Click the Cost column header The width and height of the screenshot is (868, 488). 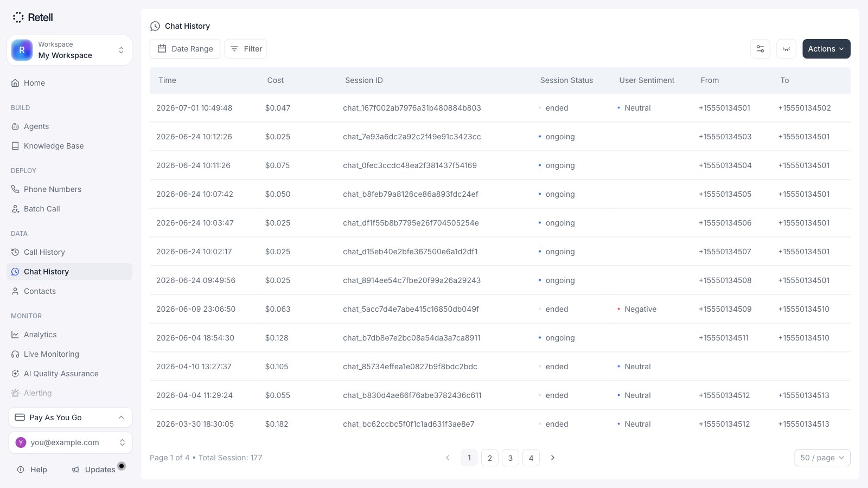[x=275, y=80]
